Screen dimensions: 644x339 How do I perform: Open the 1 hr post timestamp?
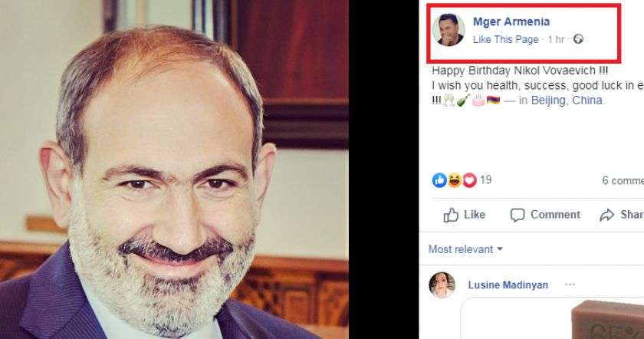click(555, 39)
